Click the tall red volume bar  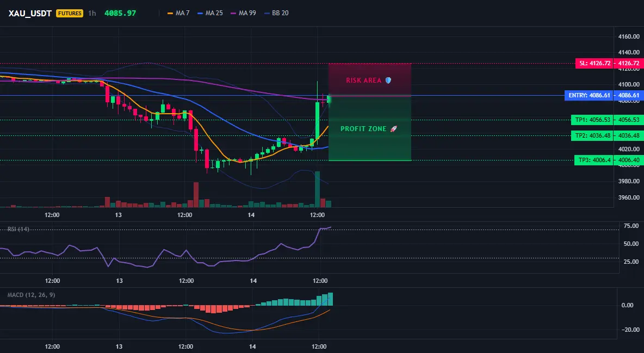(x=196, y=195)
